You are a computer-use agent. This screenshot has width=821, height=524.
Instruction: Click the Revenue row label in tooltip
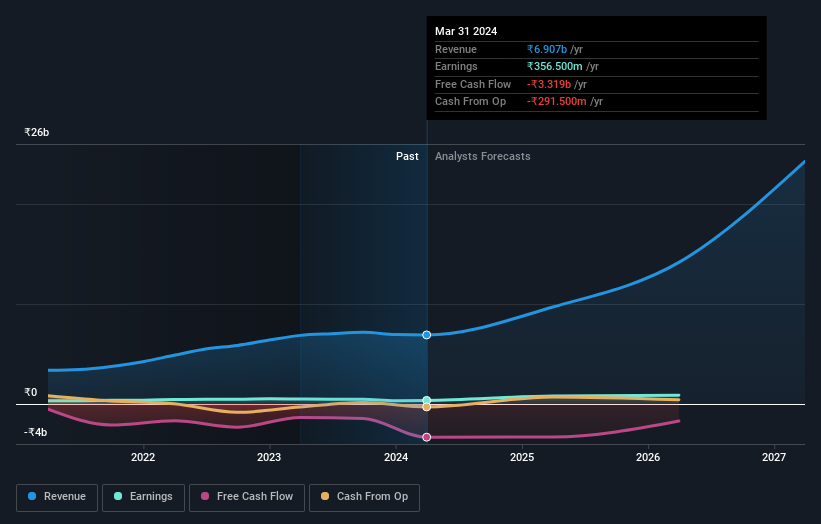pyautogui.click(x=456, y=49)
